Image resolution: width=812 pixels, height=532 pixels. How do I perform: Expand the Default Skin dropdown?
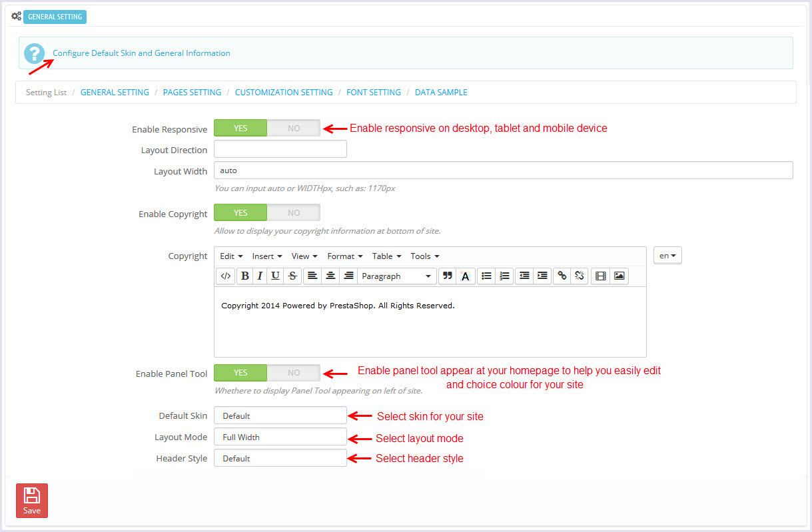pyautogui.click(x=280, y=415)
